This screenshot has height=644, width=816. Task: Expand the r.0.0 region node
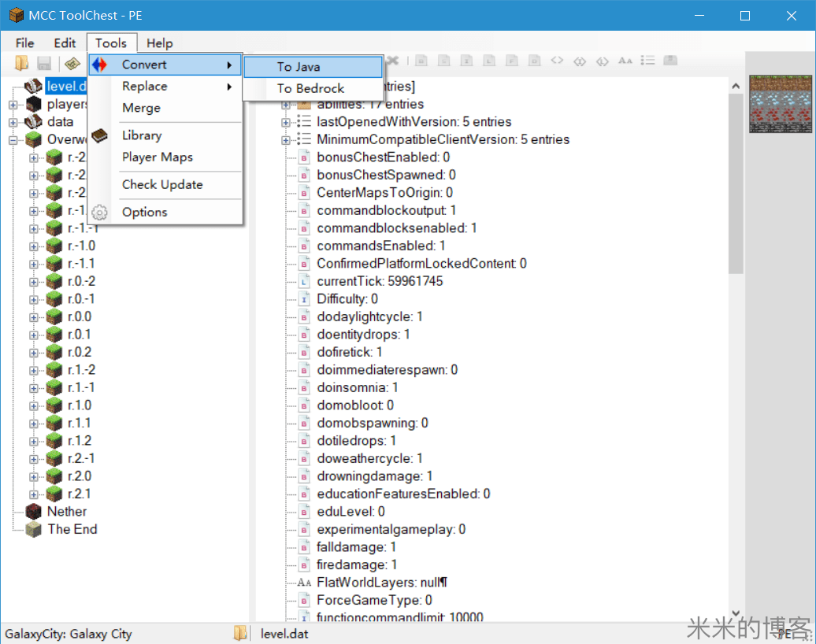34,316
